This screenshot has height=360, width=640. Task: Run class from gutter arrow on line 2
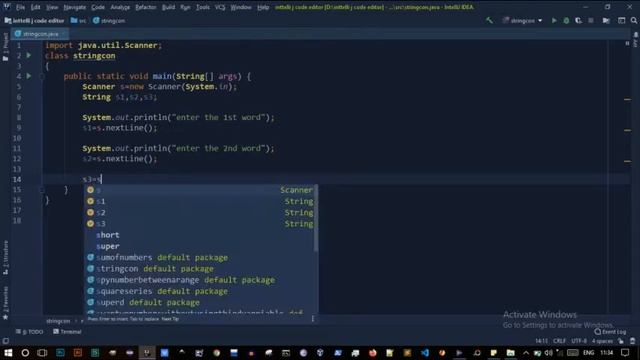[29, 55]
